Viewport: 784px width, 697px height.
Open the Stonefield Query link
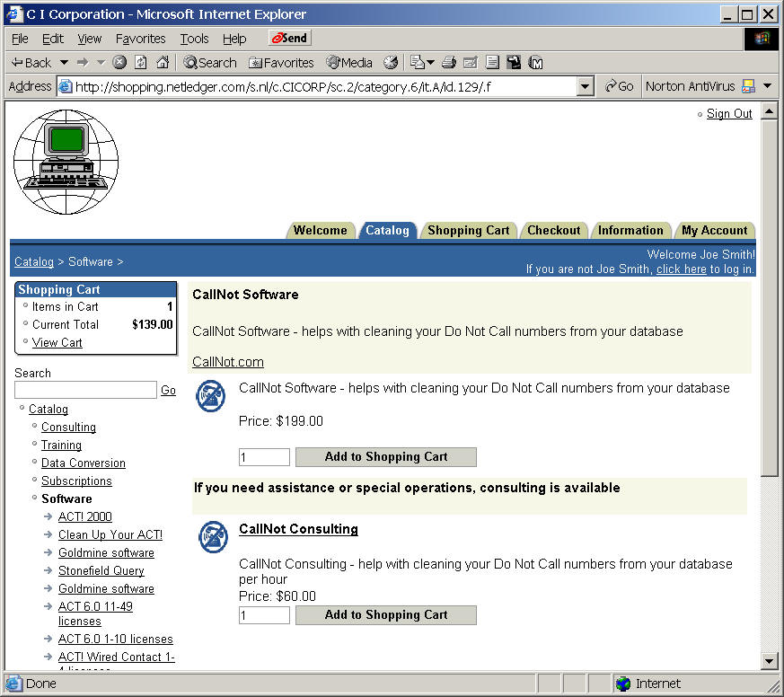pyautogui.click(x=101, y=570)
